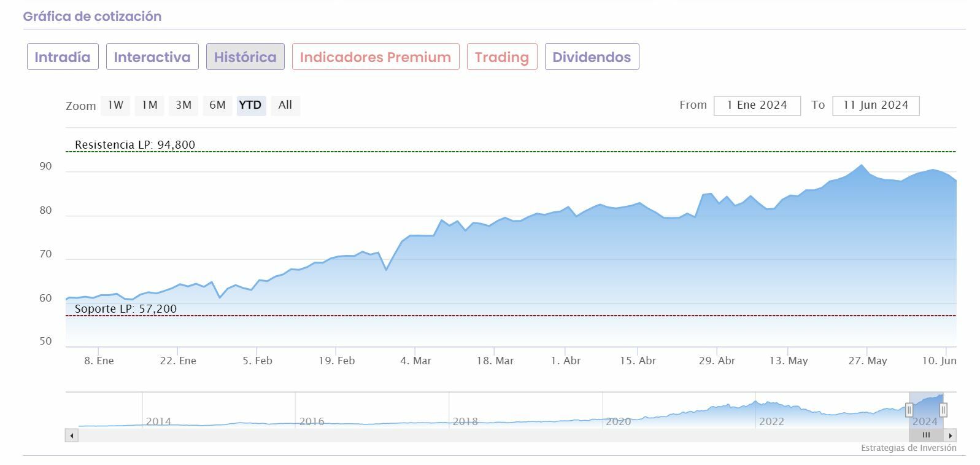Show the Dividendos tab
Screen dimensions: 980x465
pos(592,57)
